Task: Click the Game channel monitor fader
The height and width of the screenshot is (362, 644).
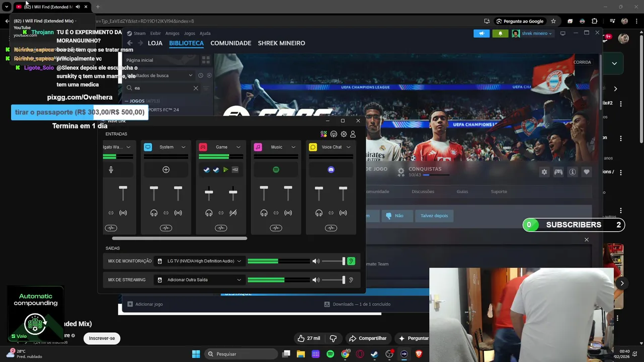Action: [x=209, y=192]
